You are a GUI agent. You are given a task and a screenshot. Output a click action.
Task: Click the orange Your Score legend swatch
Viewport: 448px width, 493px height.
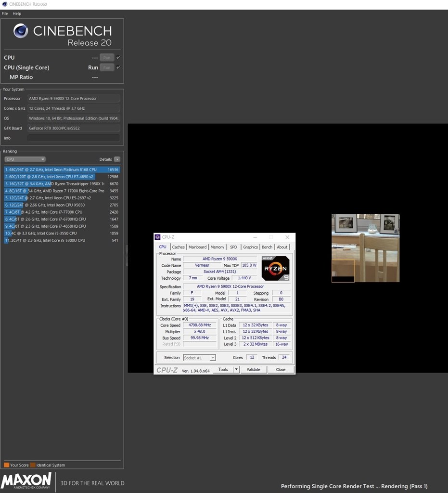[x=6, y=465]
